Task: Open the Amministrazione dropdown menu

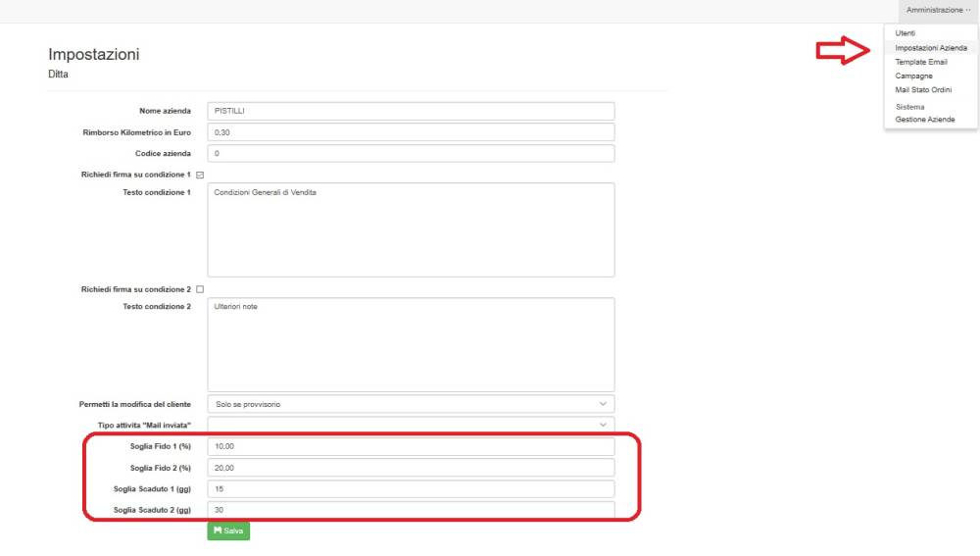Action: (938, 10)
